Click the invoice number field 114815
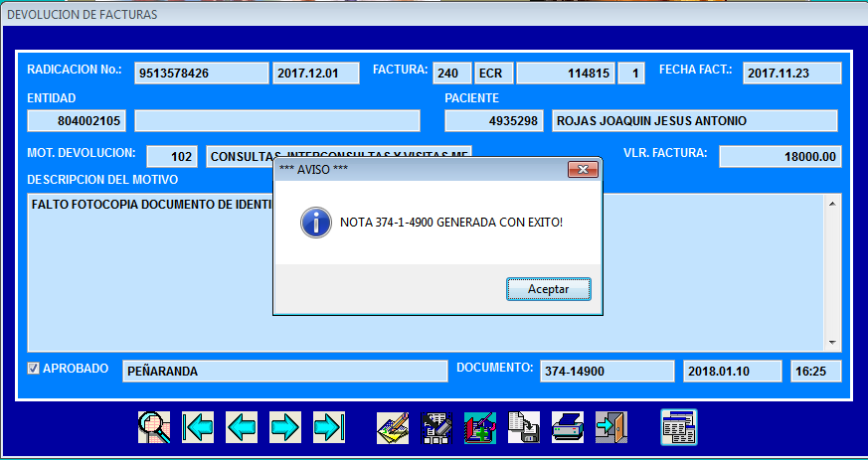Screen dimensions: 868x460 click(565, 73)
